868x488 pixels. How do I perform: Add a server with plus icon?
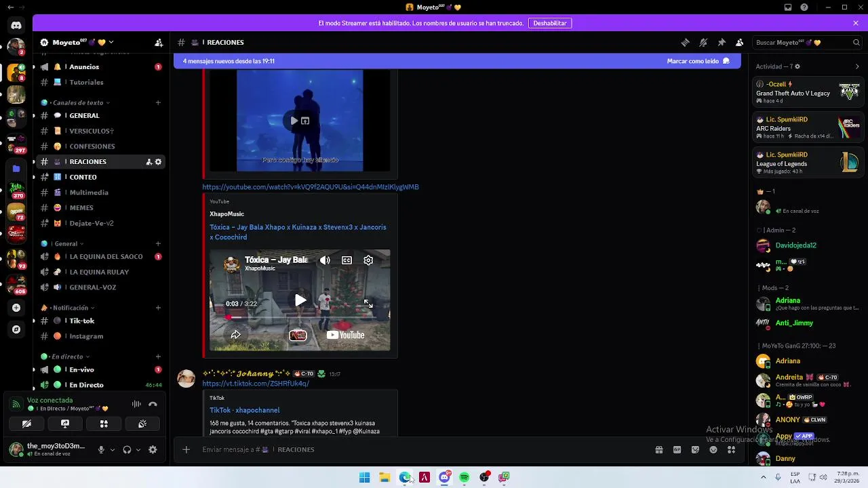[16, 308]
